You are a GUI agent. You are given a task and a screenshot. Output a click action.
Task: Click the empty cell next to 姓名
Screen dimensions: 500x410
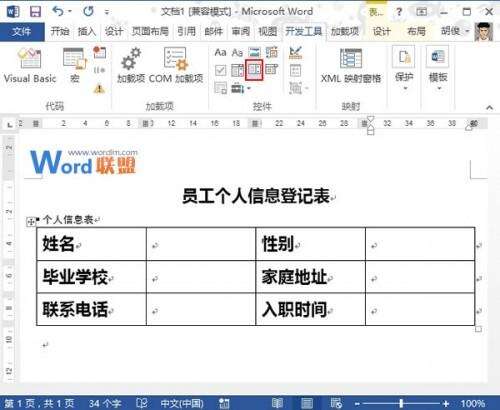[x=201, y=244]
